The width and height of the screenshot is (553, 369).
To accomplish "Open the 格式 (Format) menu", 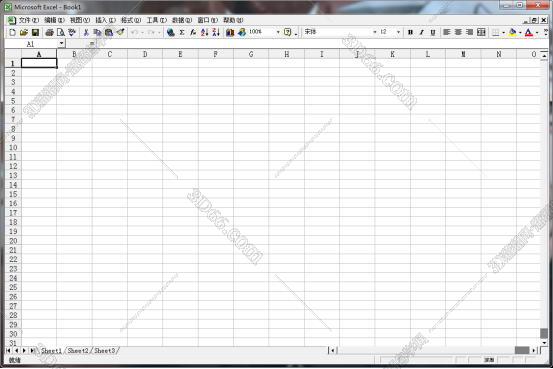I will 131,20.
